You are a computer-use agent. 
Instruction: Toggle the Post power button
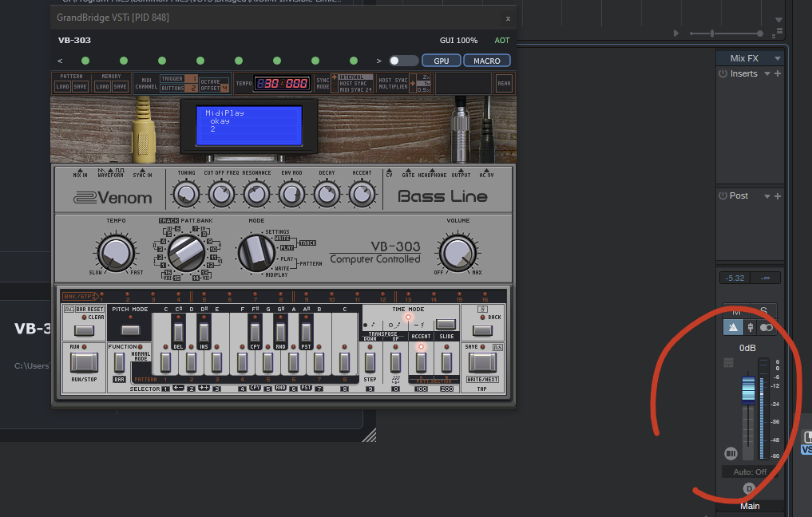tap(723, 195)
